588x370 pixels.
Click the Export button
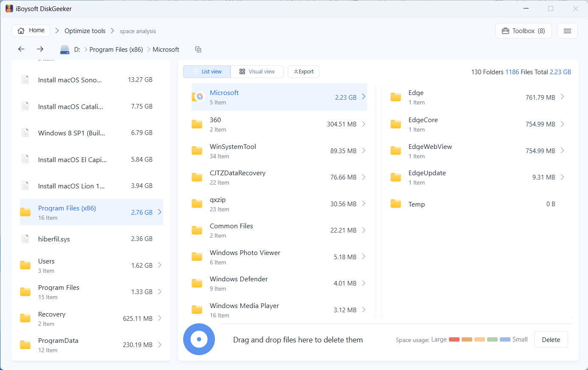point(304,72)
